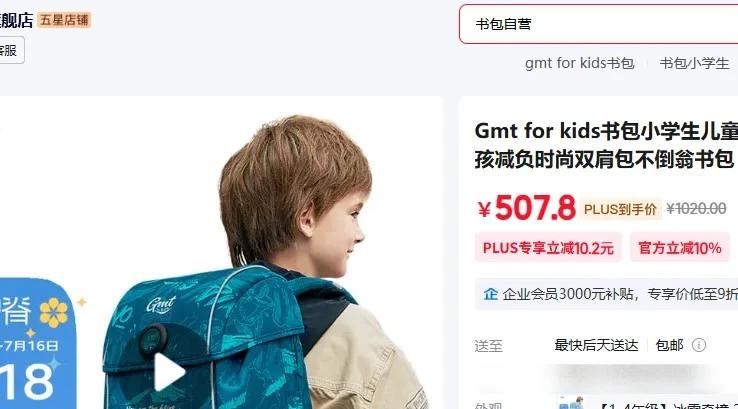Open the 旗舰店 store name link
This screenshot has width=738, height=409.
(16, 20)
